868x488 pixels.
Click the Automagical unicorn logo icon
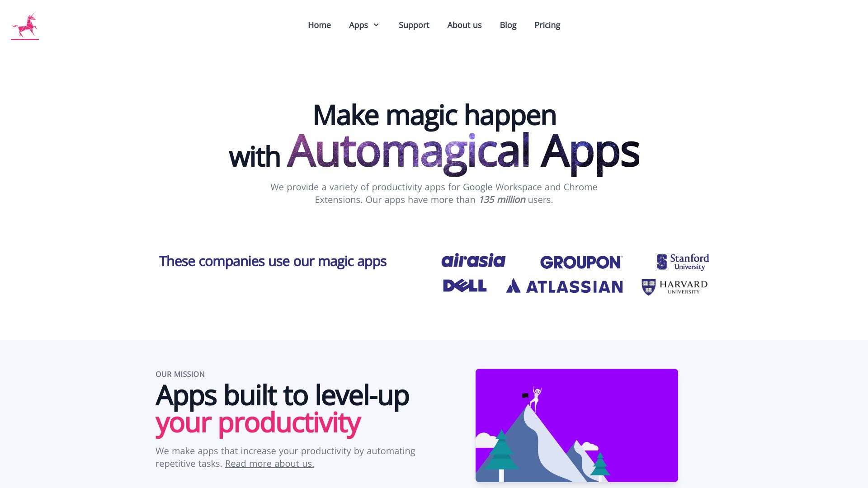(24, 25)
